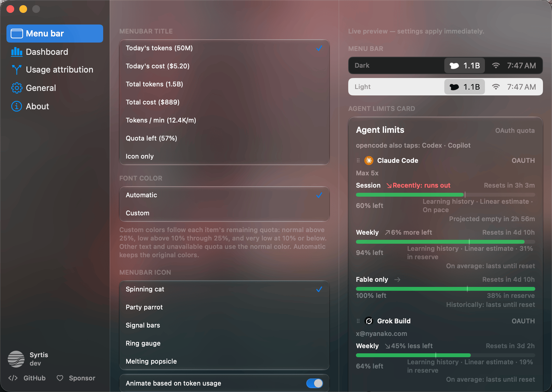Click the '100% left' Fable value
This screenshot has width=552, height=392.
[x=371, y=296]
